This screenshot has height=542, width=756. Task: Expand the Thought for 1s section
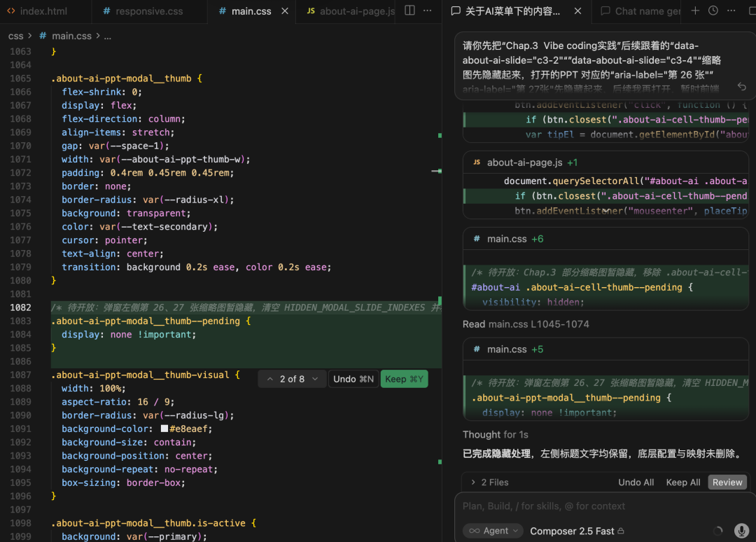coord(495,434)
